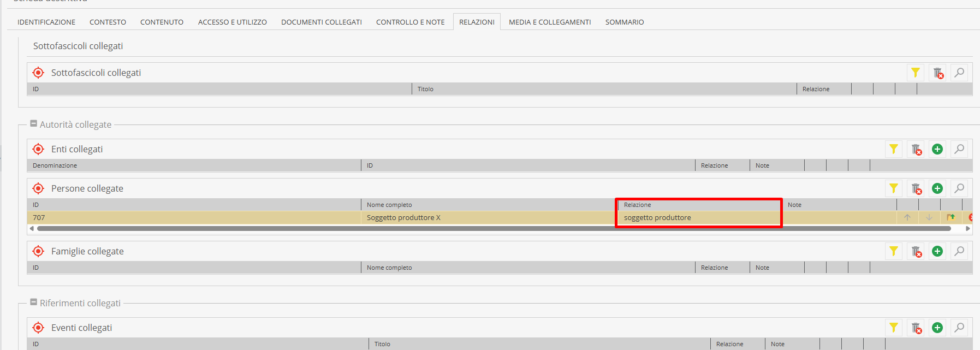Click the trash icon in Famiglie collegate
Image resolution: width=980 pixels, height=350 pixels.
pos(916,251)
